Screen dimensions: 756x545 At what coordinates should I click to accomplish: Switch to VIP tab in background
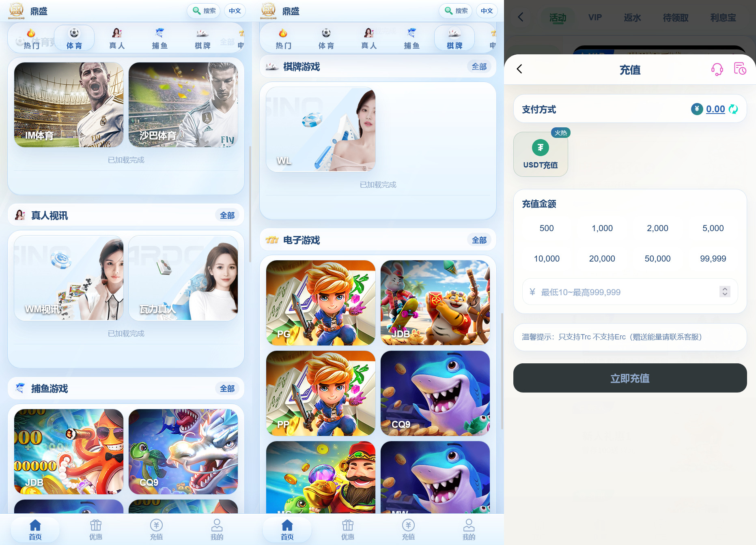(x=595, y=17)
